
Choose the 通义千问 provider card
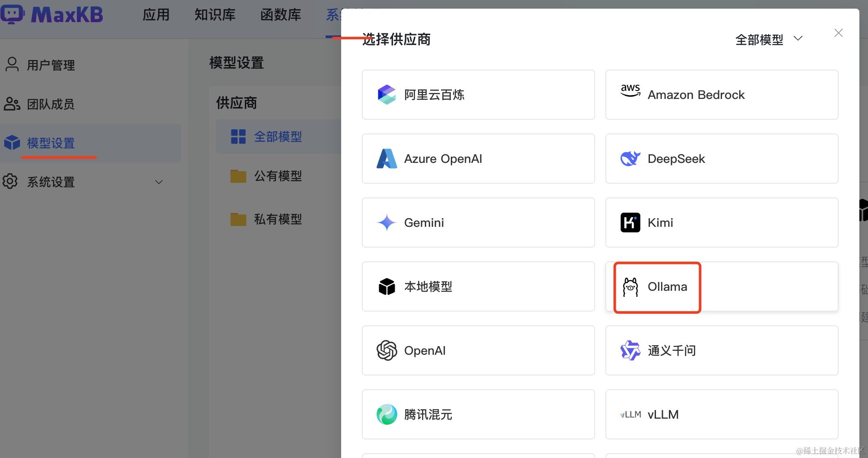(x=722, y=350)
